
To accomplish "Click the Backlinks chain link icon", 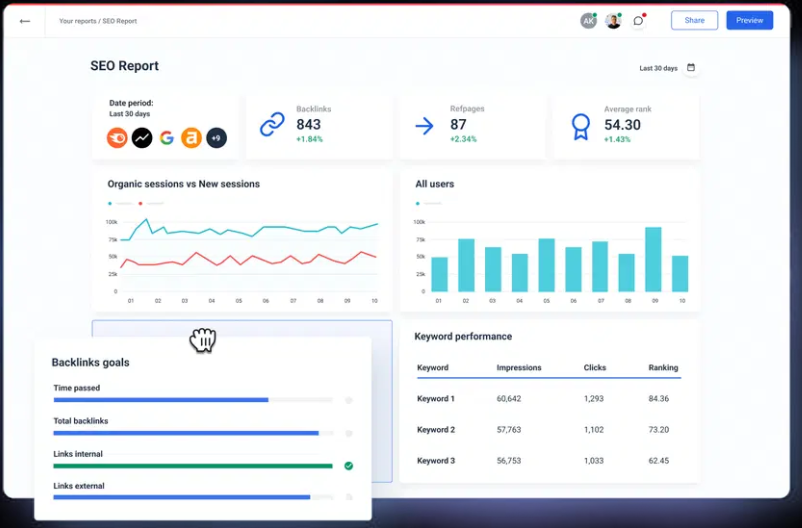I will tap(272, 125).
